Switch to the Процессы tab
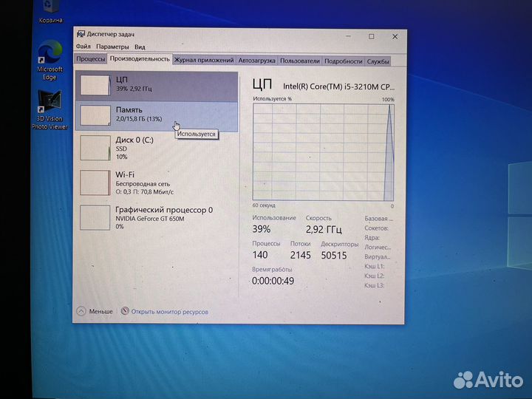 [x=91, y=61]
